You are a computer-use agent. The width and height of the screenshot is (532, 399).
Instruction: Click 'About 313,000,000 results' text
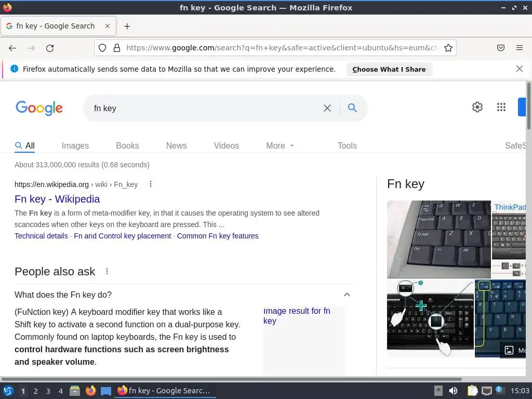[82, 165]
